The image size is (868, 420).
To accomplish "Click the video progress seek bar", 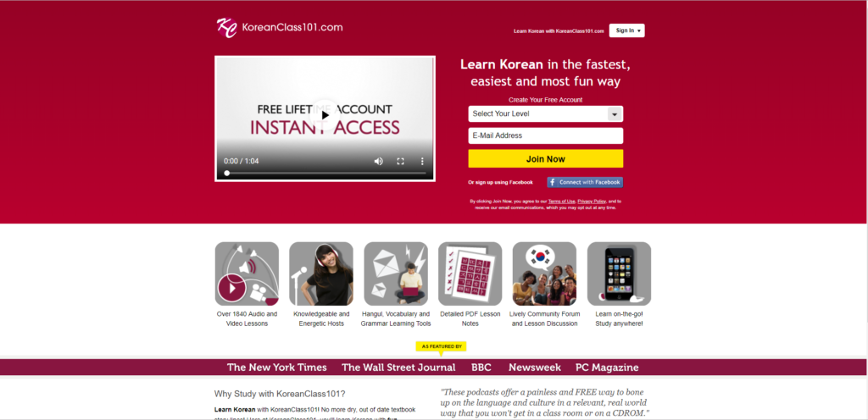I will click(325, 173).
